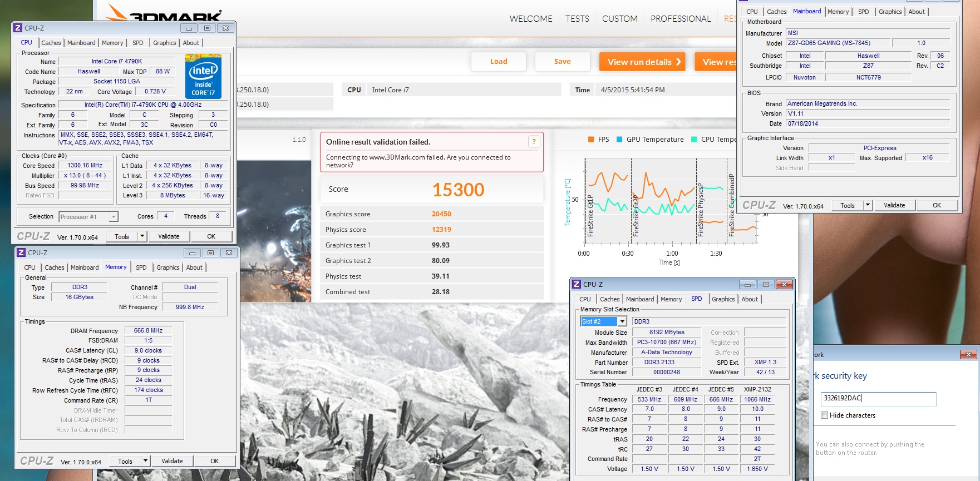Open the help question mark on validation failed message
The width and height of the screenshot is (980, 481).
click(x=534, y=142)
